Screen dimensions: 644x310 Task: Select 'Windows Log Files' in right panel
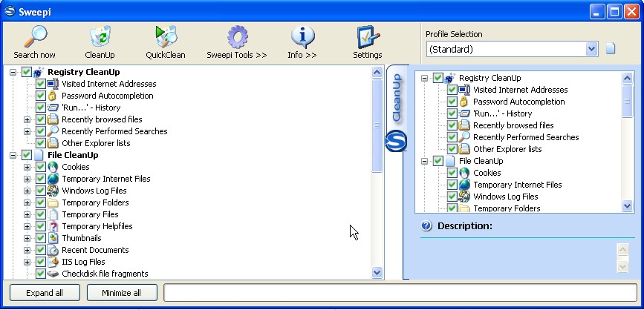coord(506,197)
